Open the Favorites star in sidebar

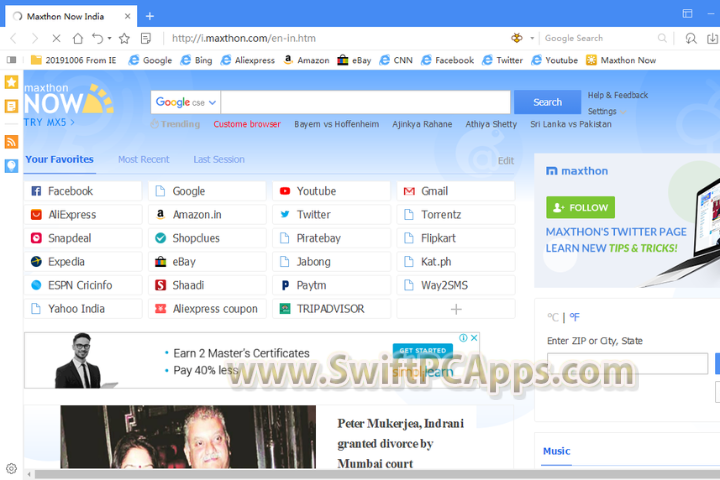[11, 82]
